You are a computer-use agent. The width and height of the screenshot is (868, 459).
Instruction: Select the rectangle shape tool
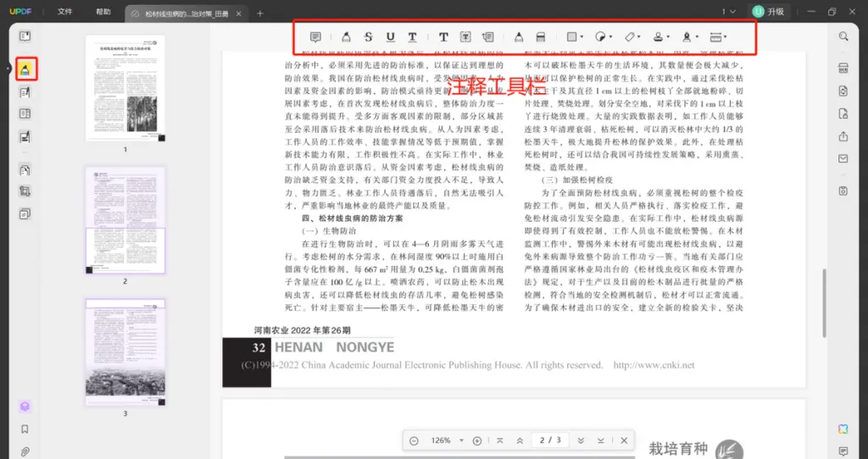572,37
